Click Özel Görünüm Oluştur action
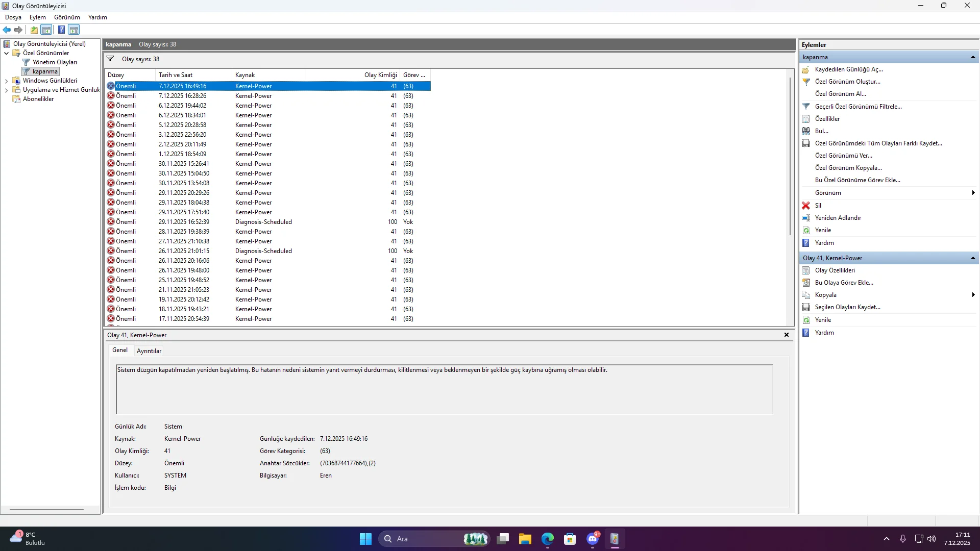This screenshot has width=980, height=551. [847, 82]
